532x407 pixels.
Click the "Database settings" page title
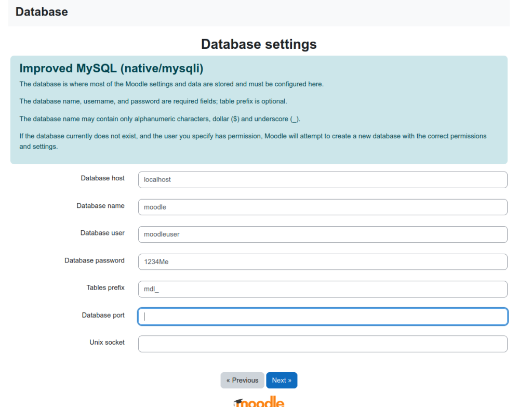pos(259,44)
